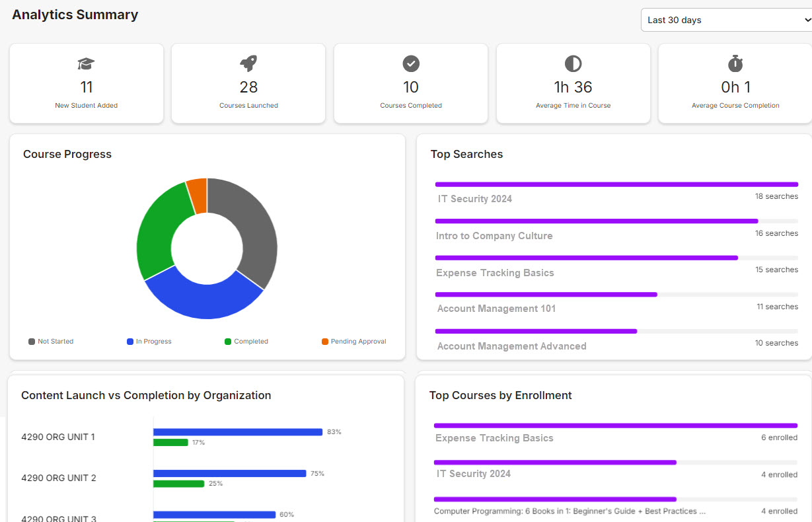Click the purple bar above Account Management Advanced
This screenshot has height=522, width=812.
[536, 331]
